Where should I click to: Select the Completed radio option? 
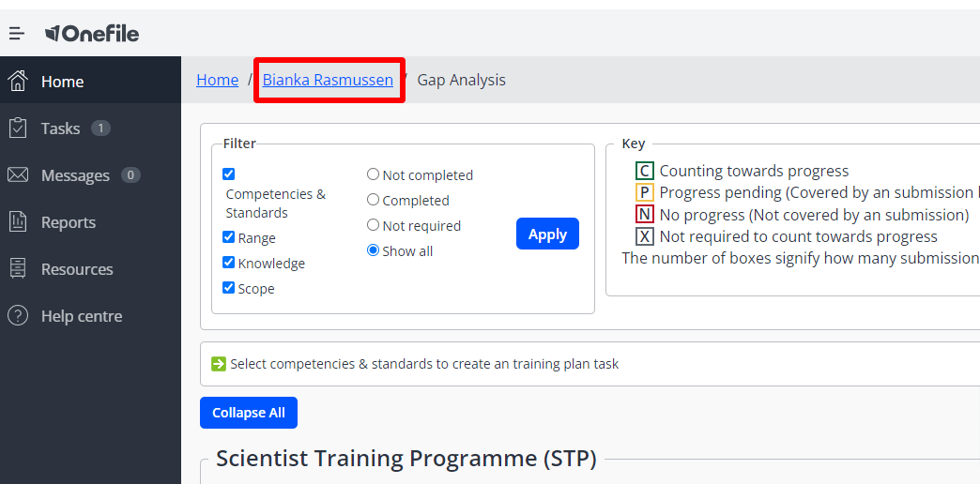pyautogui.click(x=373, y=200)
